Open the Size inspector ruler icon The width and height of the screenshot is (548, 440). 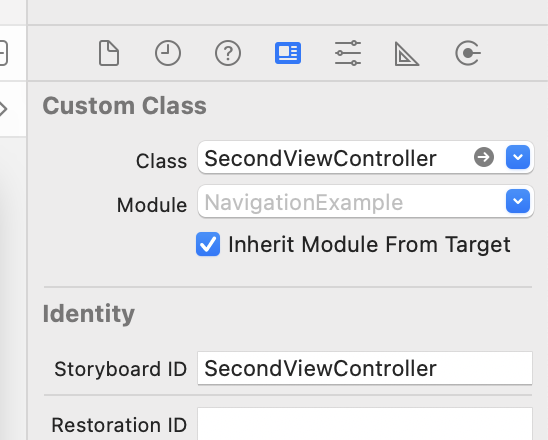click(x=407, y=53)
